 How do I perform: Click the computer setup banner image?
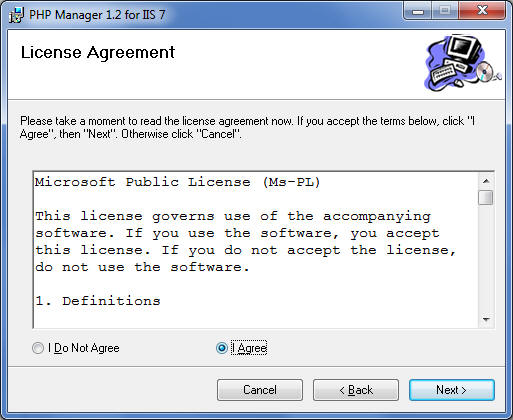463,63
